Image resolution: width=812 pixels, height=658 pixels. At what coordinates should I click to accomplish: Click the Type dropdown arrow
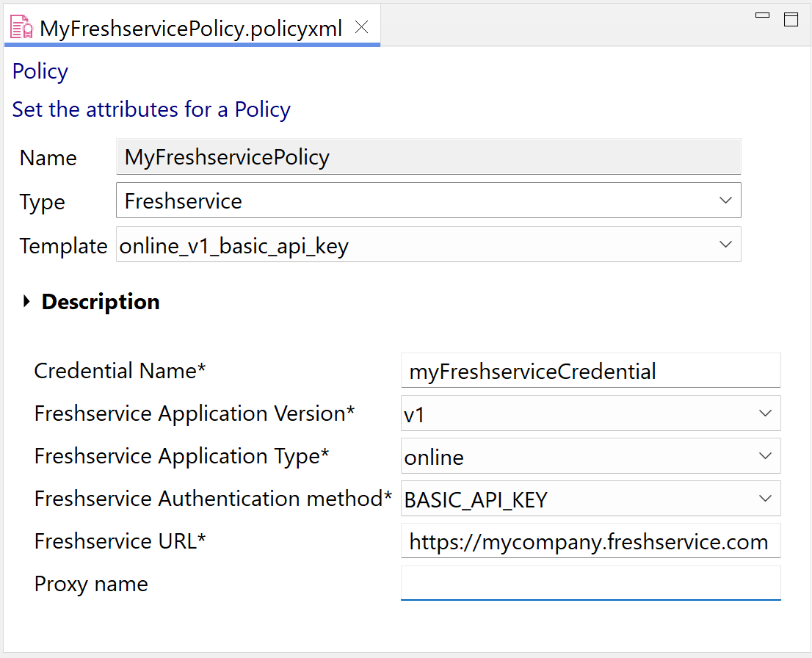click(x=725, y=200)
